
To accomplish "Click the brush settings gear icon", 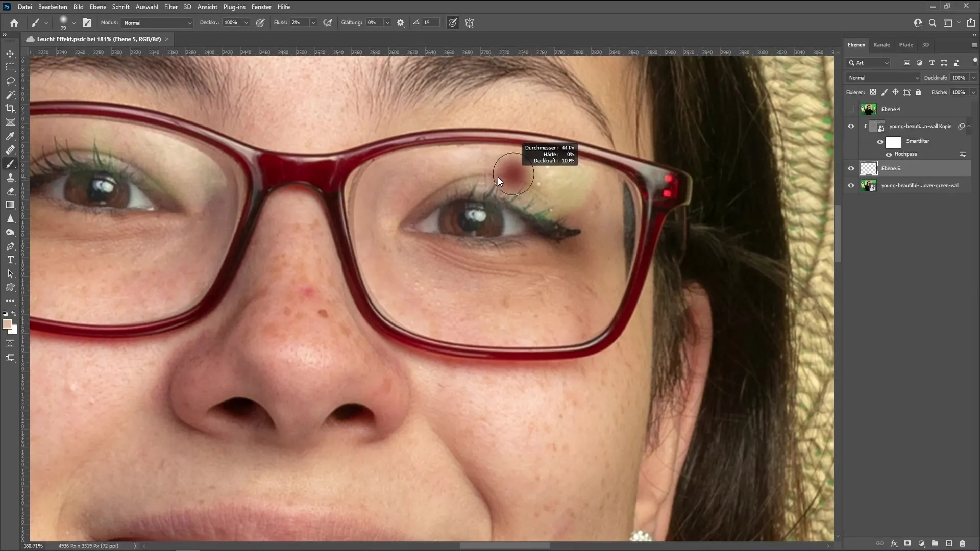I will coord(401,23).
